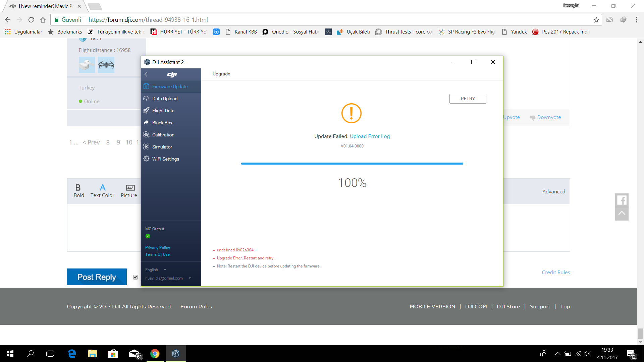Click the scroll-to-top arrow icon
This screenshot has height=362, width=644.
coord(622,214)
